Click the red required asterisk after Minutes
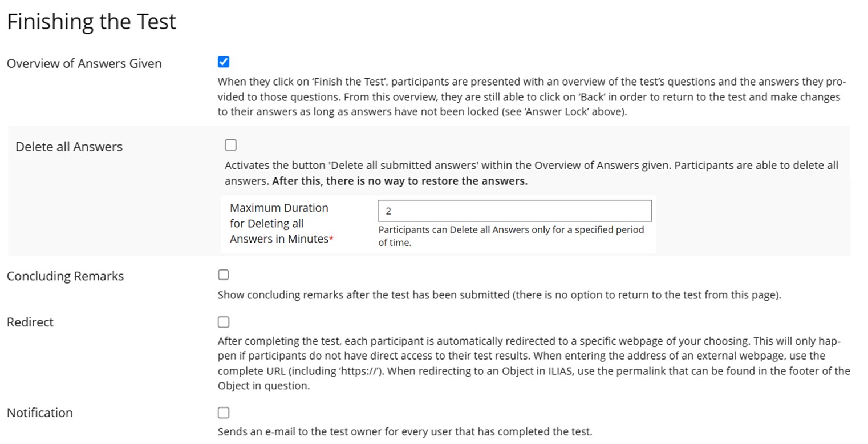 [331, 239]
